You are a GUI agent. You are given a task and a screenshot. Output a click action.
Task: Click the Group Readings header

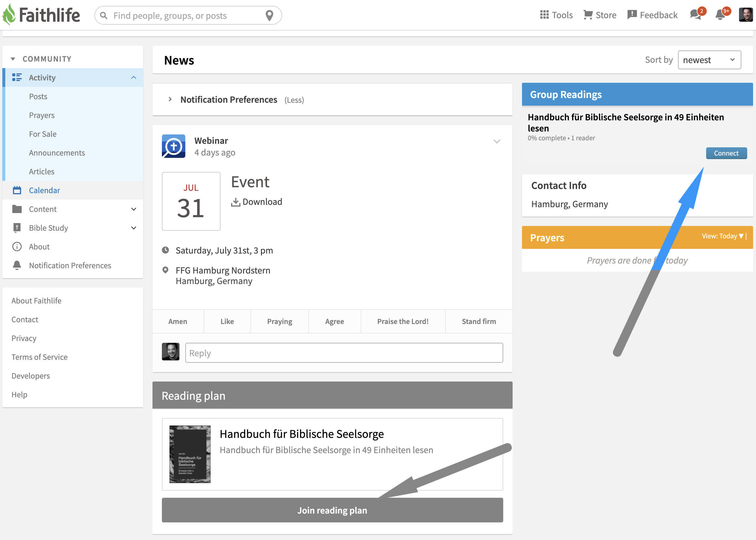pos(637,95)
